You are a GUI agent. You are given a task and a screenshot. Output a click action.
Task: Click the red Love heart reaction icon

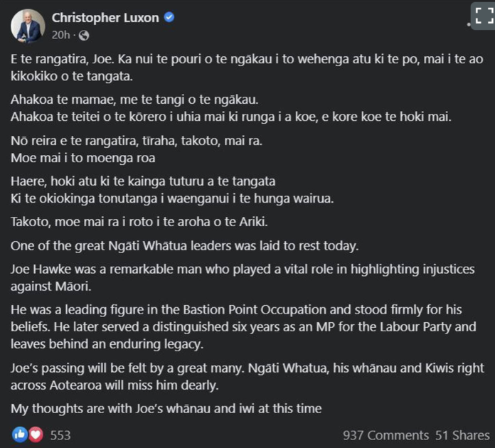click(x=35, y=434)
